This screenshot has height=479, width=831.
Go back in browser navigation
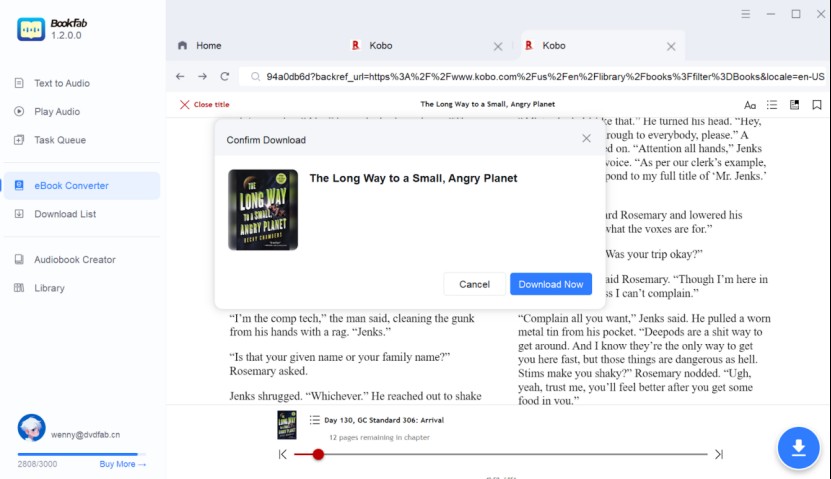pyautogui.click(x=180, y=76)
